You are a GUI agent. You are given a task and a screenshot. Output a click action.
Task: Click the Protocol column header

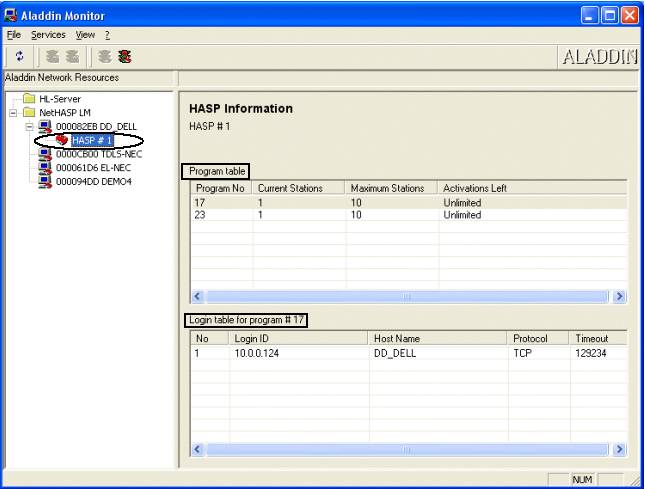538,338
